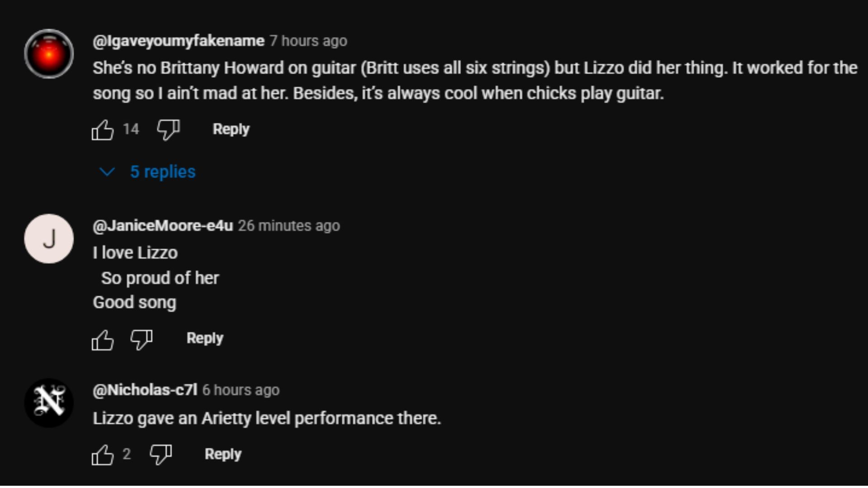The image size is (868, 488).
Task: Reply to the Arietty level performance comment
Action: point(223,454)
